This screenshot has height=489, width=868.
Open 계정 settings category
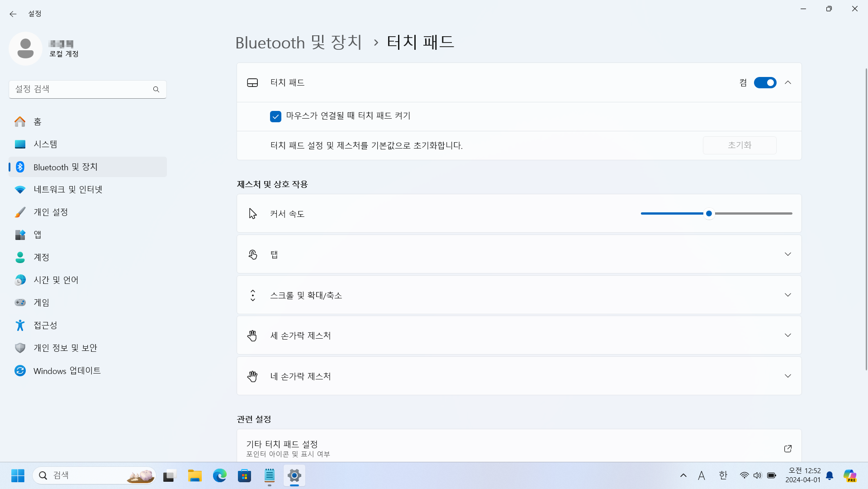[88, 257]
